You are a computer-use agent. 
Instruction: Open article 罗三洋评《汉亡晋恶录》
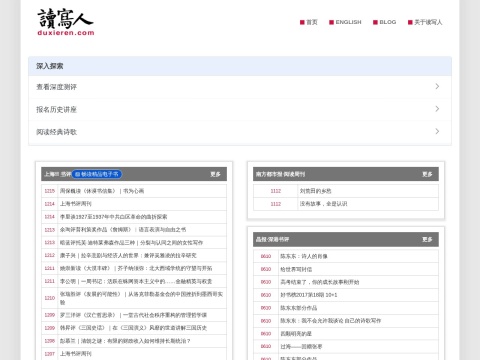coord(133,315)
